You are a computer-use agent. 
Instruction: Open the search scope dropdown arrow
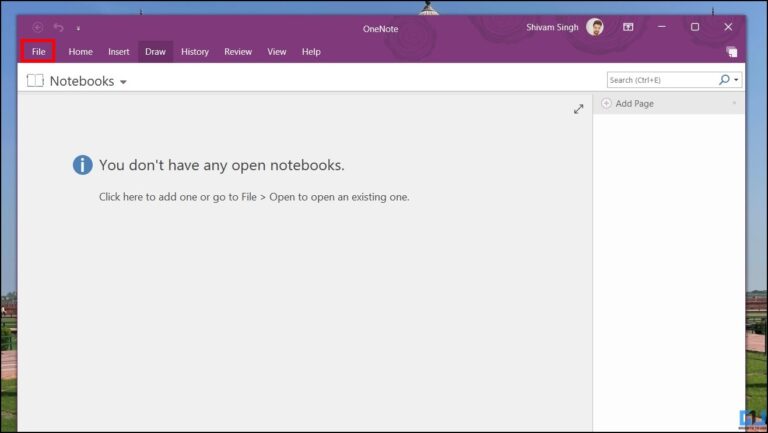pos(736,80)
